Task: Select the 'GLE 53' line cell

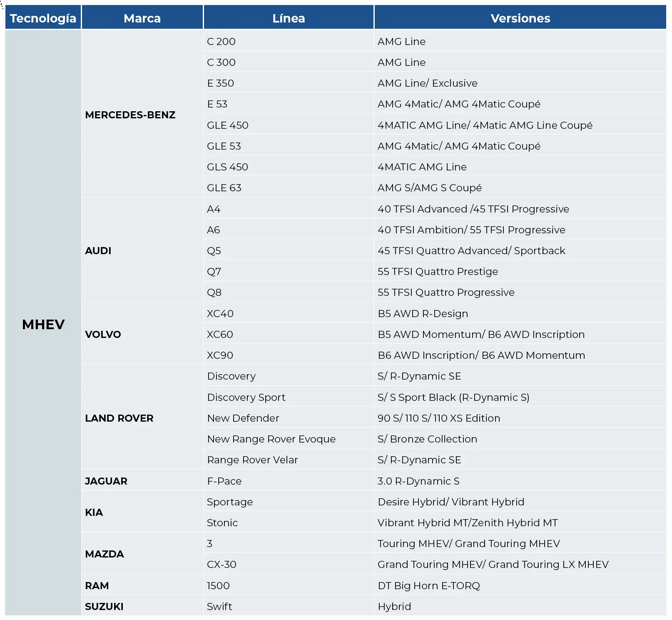Action: tap(289, 146)
